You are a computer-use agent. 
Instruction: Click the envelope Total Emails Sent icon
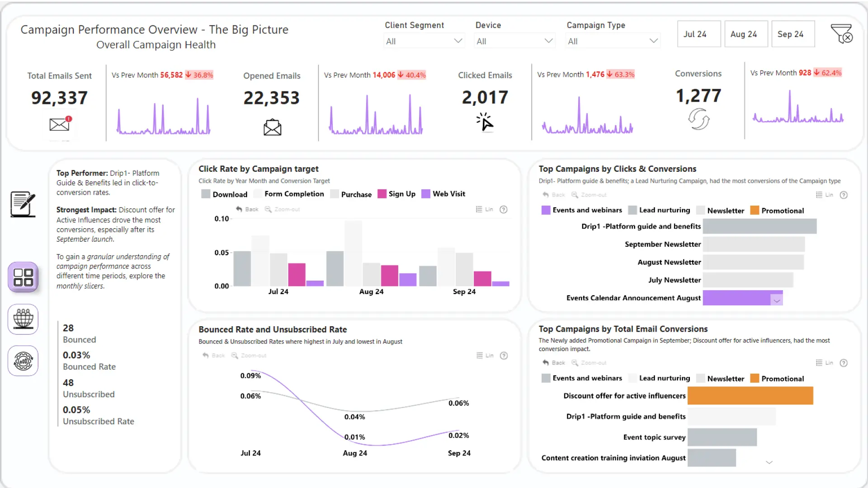point(60,123)
